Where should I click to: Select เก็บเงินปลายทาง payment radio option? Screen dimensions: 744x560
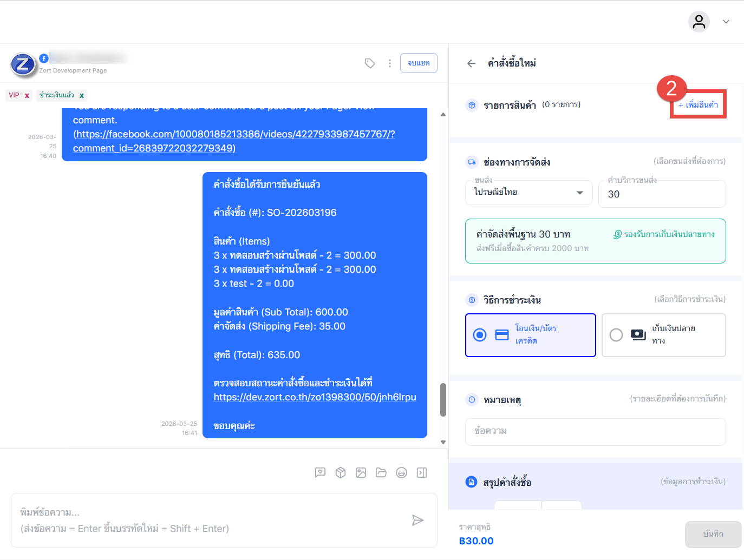pos(616,335)
